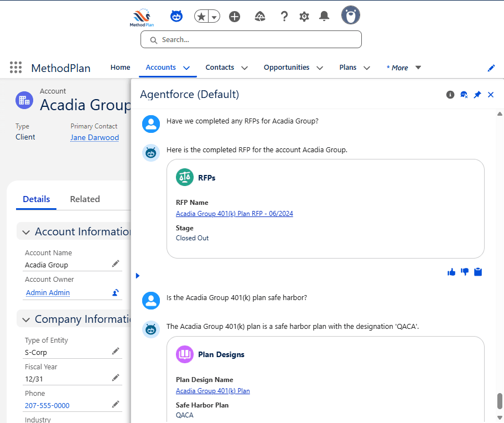The height and width of the screenshot is (423, 504).
Task: Edit the Phone field pencil
Action: click(116, 404)
